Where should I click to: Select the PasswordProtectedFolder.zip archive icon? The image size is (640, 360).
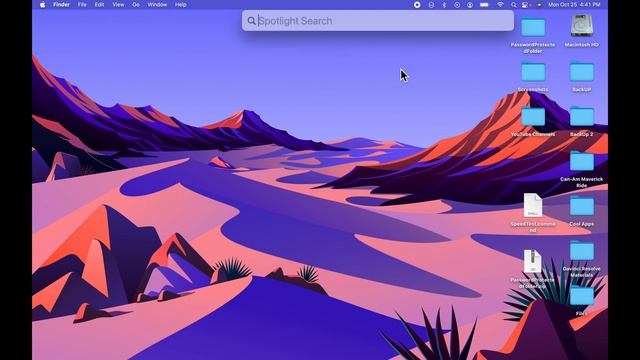click(533, 261)
